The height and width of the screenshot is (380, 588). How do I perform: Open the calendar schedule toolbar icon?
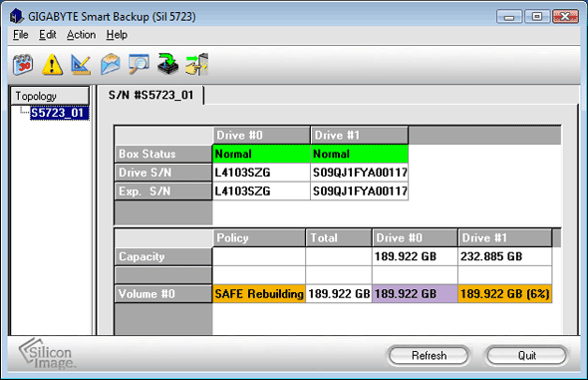[23, 65]
